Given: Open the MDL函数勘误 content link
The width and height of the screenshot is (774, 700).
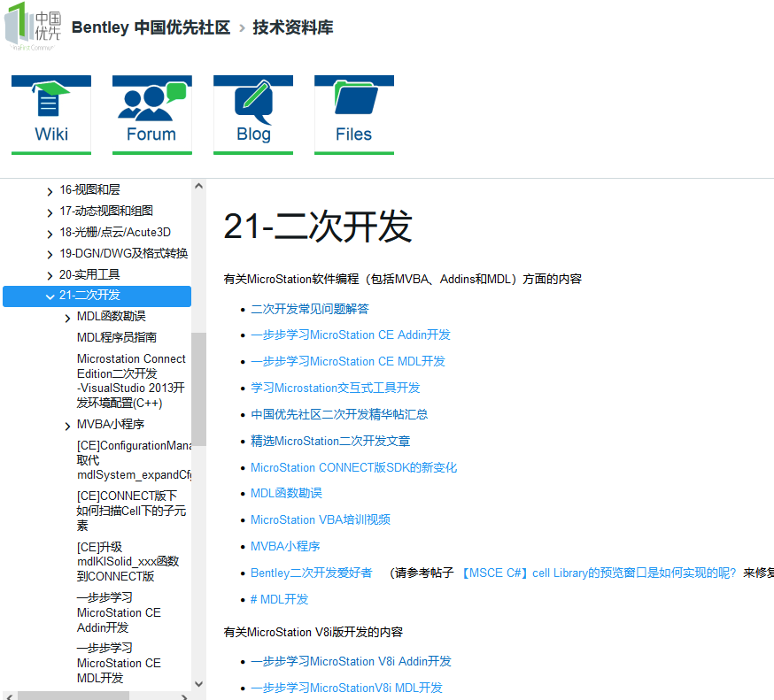Looking at the screenshot, I should pyautogui.click(x=286, y=493).
